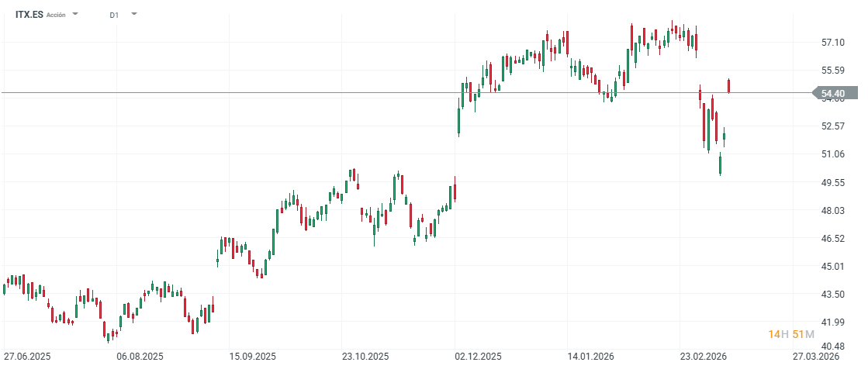Select the D1 interval label
Screen dimensions: 868x369
[114, 15]
